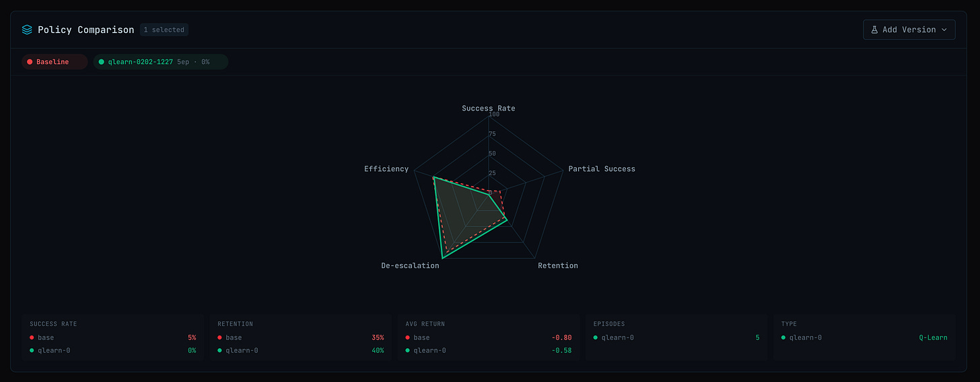Click the '5ep · 0%' chip text

(x=193, y=62)
